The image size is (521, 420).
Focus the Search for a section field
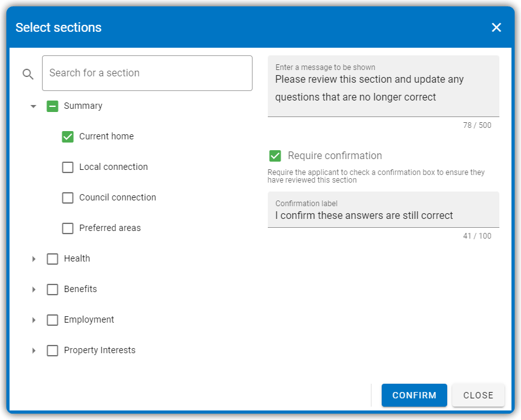click(147, 73)
